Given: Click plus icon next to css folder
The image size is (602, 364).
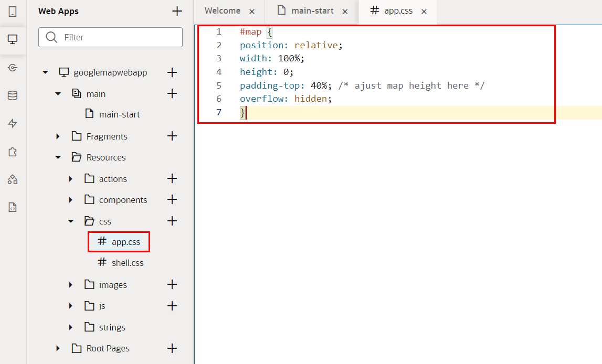Looking at the screenshot, I should [172, 221].
